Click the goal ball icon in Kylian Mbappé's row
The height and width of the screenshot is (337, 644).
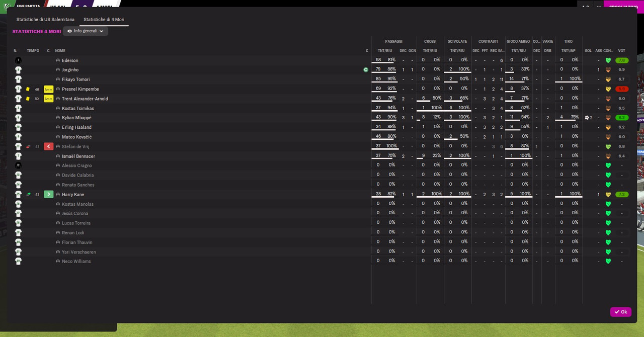point(587,118)
